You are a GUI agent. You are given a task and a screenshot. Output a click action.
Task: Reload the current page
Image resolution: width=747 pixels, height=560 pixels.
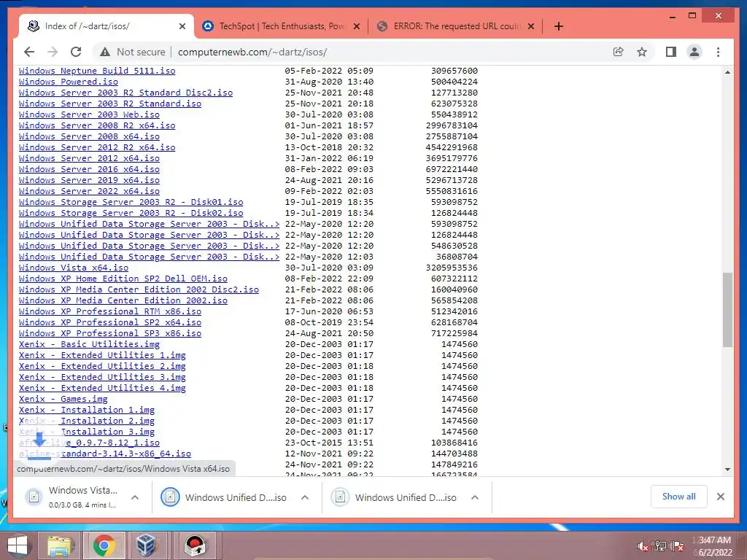76,52
